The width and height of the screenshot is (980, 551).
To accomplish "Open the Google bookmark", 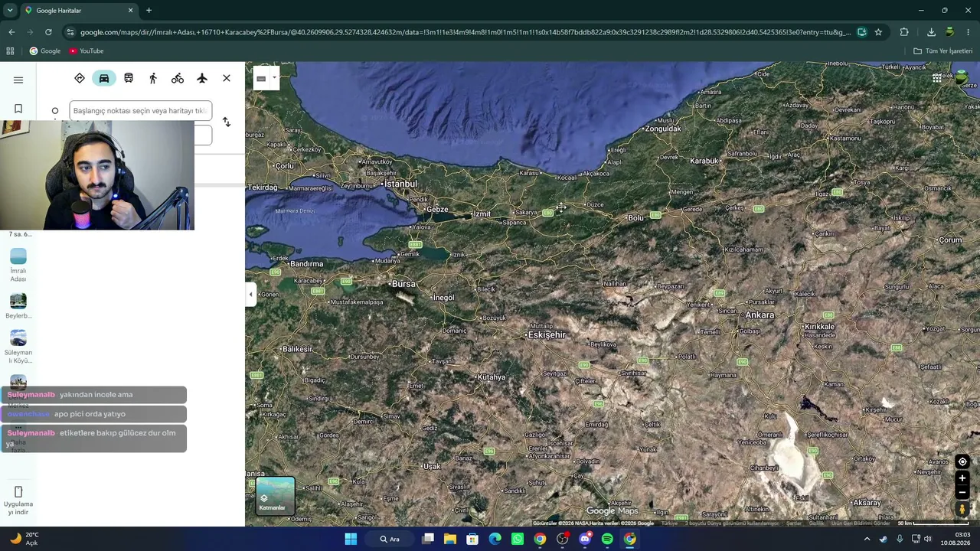I will (44, 51).
